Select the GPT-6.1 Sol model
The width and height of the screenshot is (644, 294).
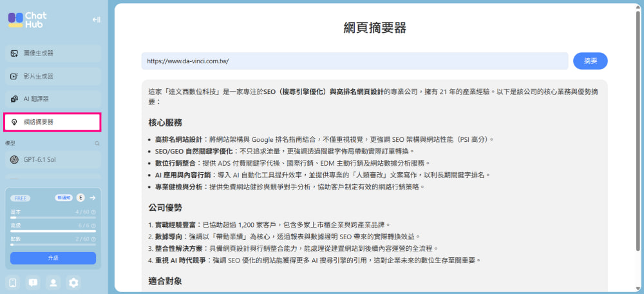click(53, 160)
